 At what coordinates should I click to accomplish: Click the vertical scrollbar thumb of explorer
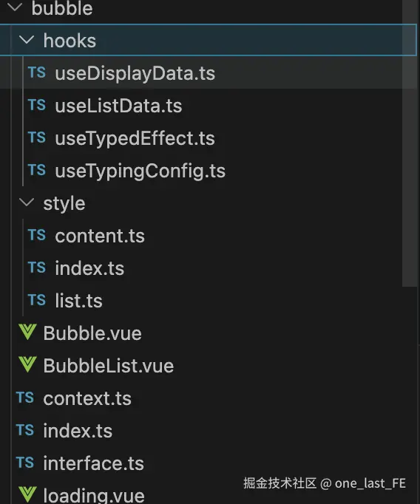tap(410, 143)
